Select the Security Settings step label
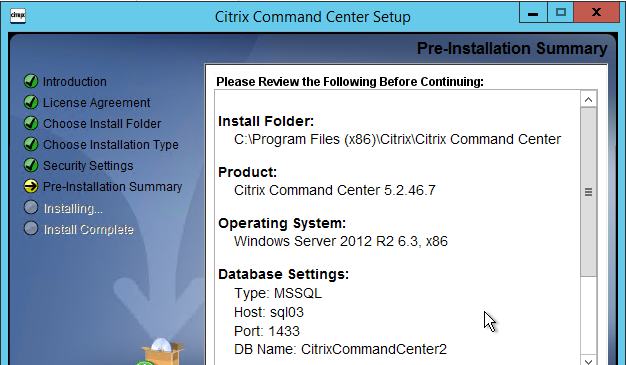This screenshot has width=626, height=365. tap(88, 165)
